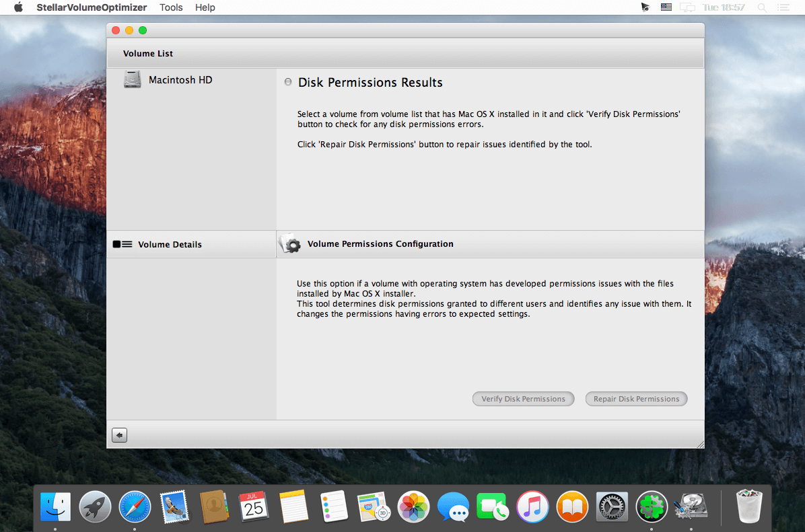Screen dimensions: 805x532
Task: Zoom the window with the green button
Action: point(143,30)
